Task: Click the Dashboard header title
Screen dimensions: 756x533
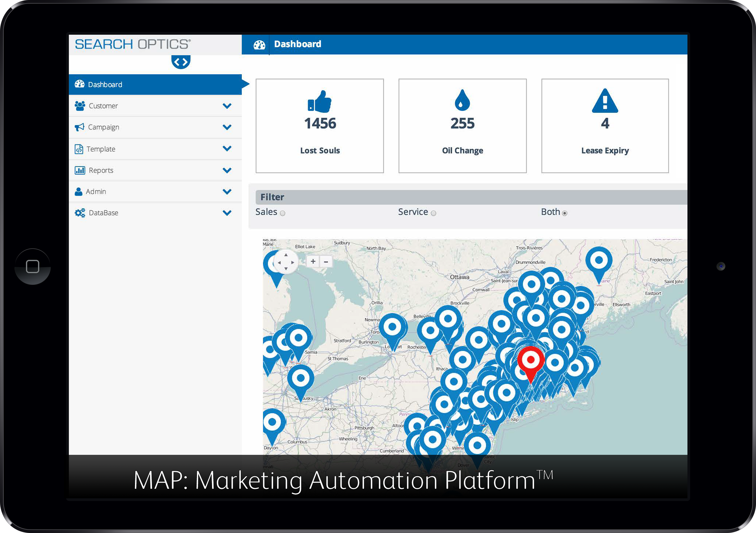Action: click(298, 44)
